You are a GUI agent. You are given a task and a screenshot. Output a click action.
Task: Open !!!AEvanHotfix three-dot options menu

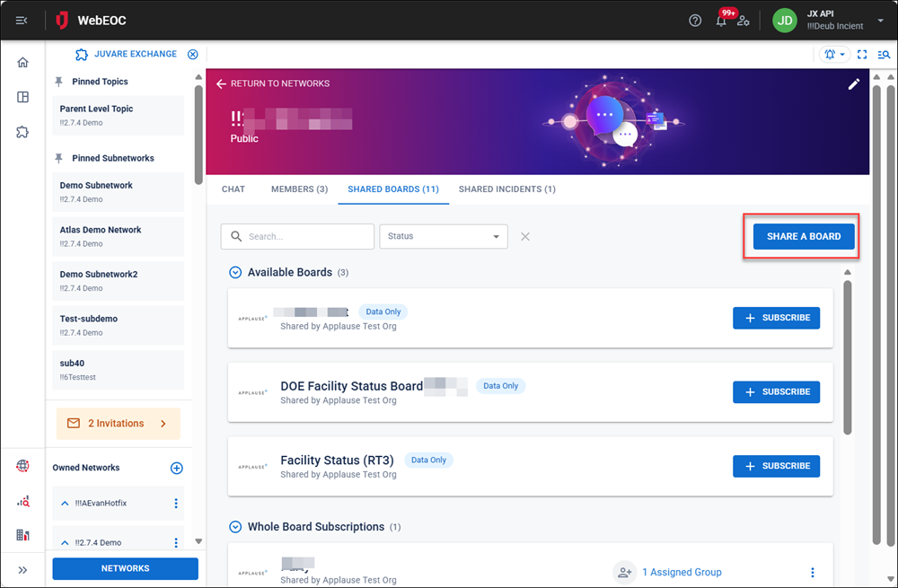[x=176, y=504]
